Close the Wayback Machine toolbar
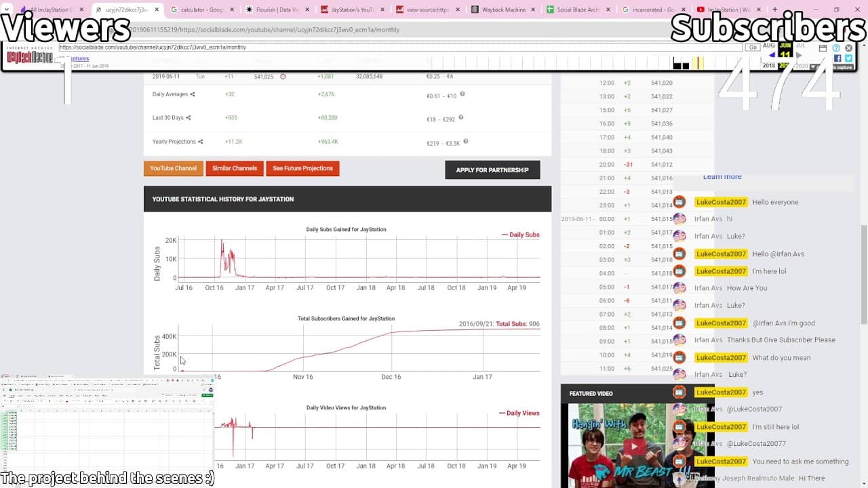 (x=848, y=48)
